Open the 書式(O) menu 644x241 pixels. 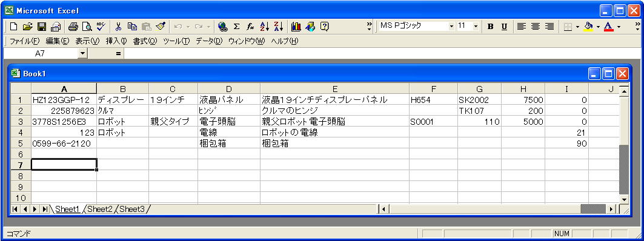[x=145, y=41]
